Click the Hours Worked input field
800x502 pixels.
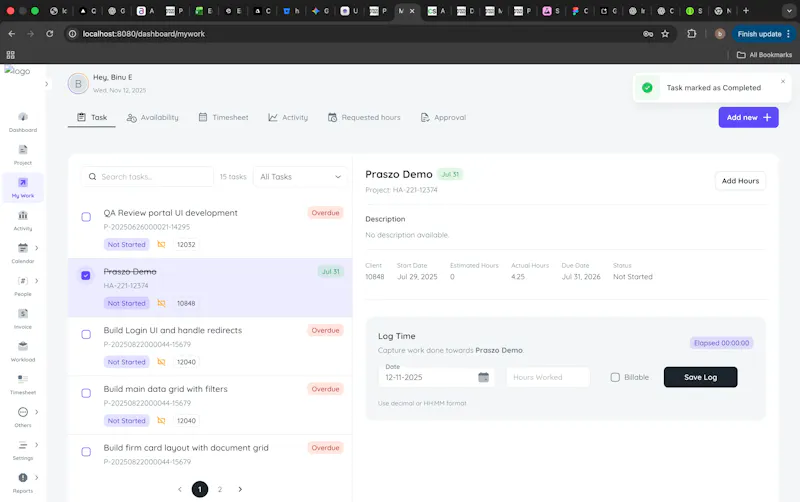(x=548, y=377)
